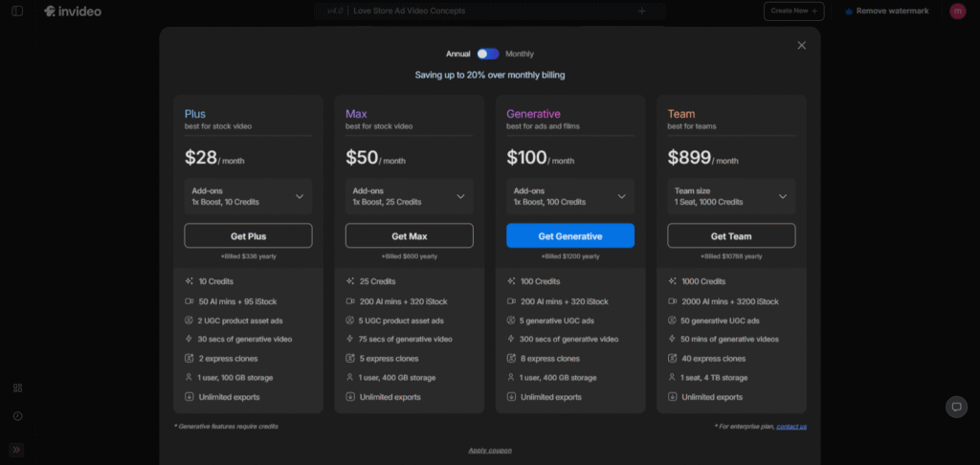
Task: Click the contact us link
Action: pyautogui.click(x=791, y=426)
